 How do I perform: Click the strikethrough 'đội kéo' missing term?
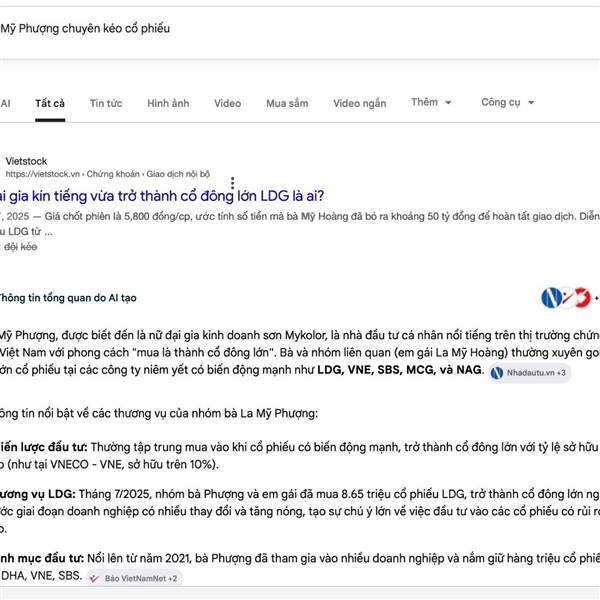tap(20, 246)
